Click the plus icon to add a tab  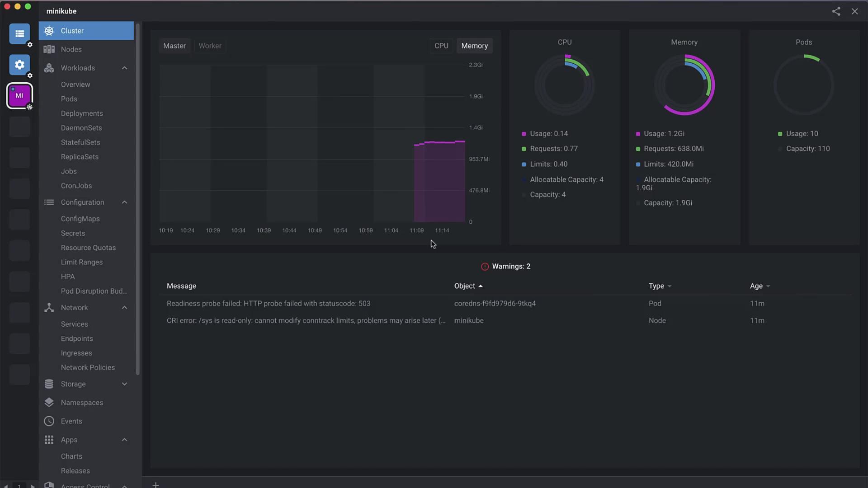pos(156,484)
